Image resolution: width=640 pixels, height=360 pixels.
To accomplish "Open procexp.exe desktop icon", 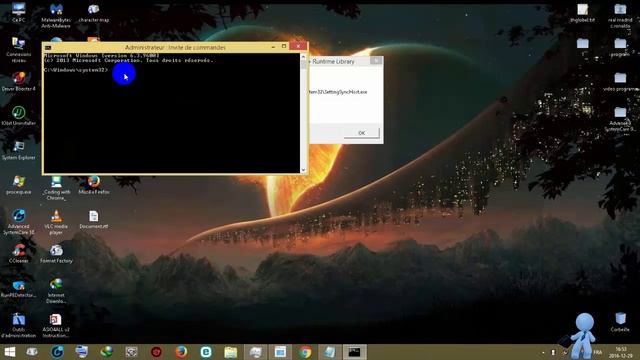I will pos(18,184).
